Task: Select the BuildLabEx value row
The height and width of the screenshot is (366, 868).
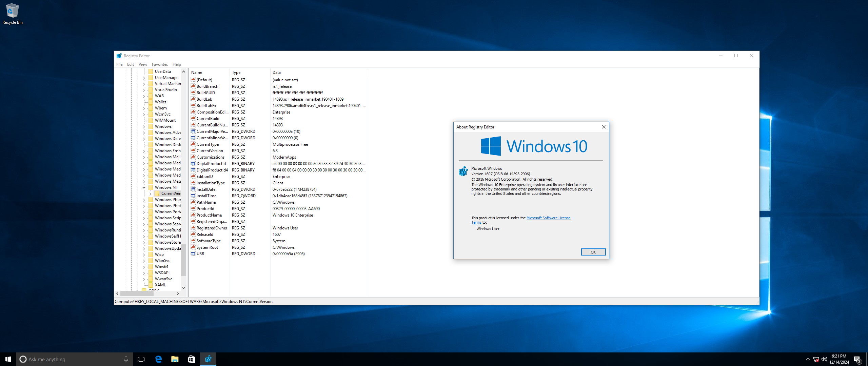Action: [x=278, y=105]
